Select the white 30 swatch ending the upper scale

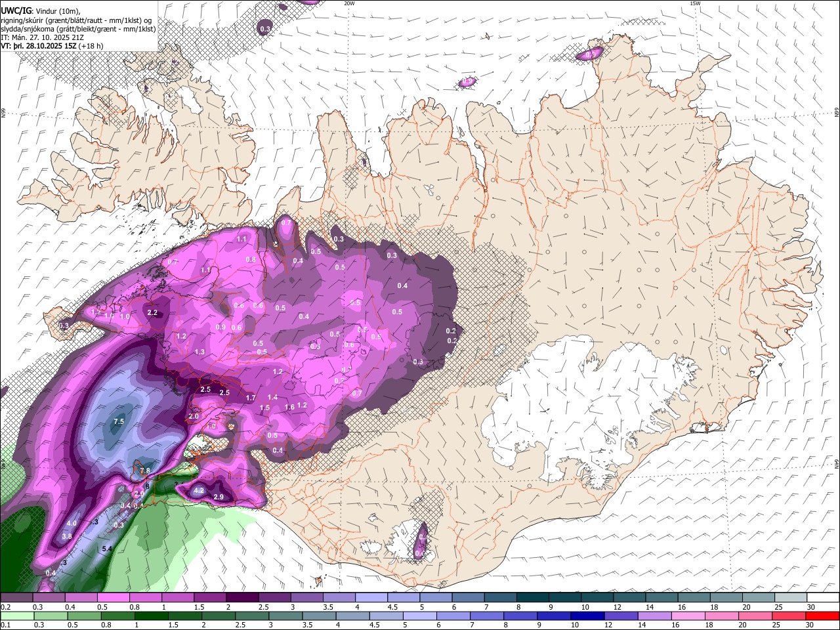[x=823, y=598]
